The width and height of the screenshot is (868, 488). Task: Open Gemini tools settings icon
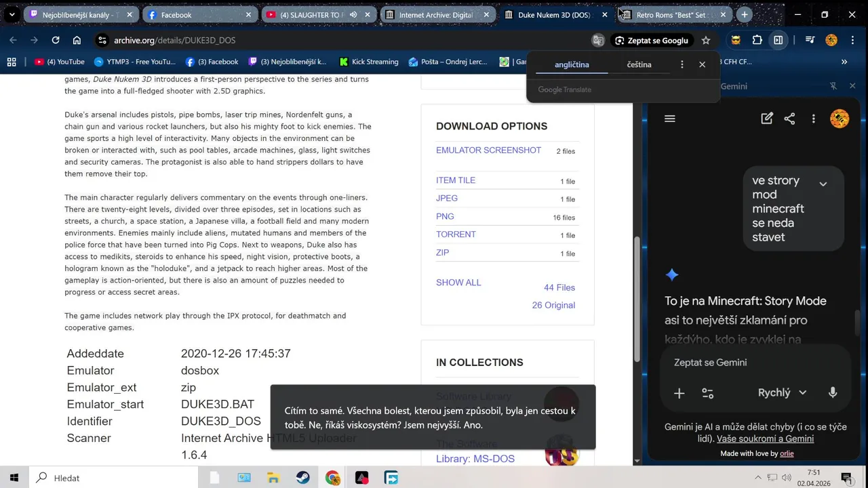(707, 393)
